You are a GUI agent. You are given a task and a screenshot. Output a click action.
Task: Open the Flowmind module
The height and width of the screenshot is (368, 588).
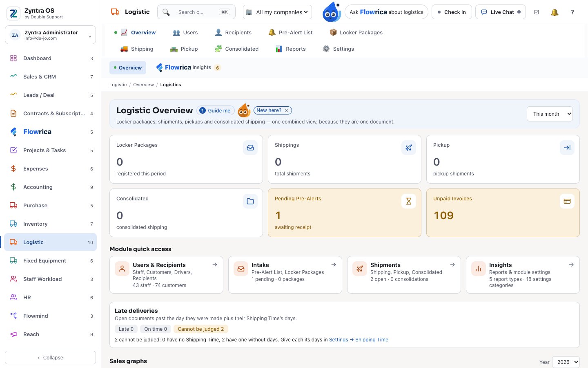pos(50,316)
